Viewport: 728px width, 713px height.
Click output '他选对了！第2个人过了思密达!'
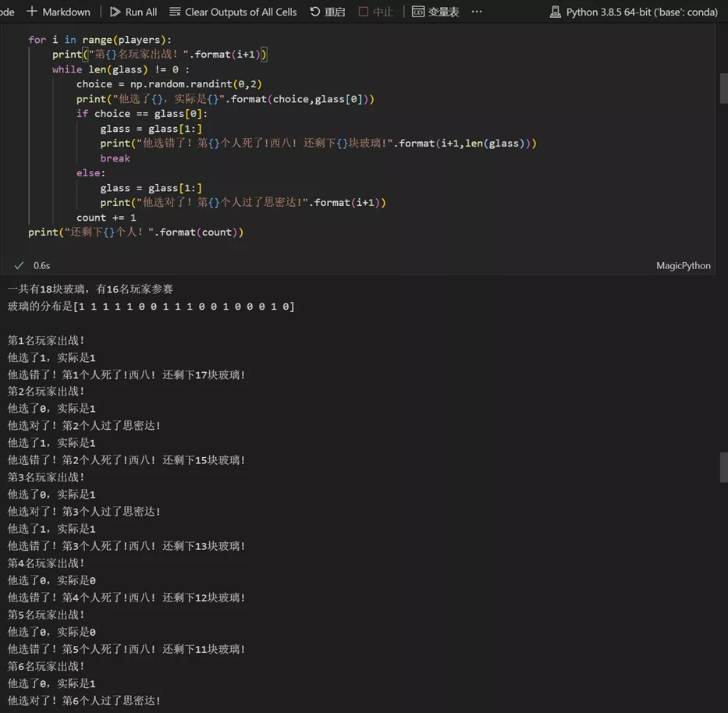[x=84, y=426]
